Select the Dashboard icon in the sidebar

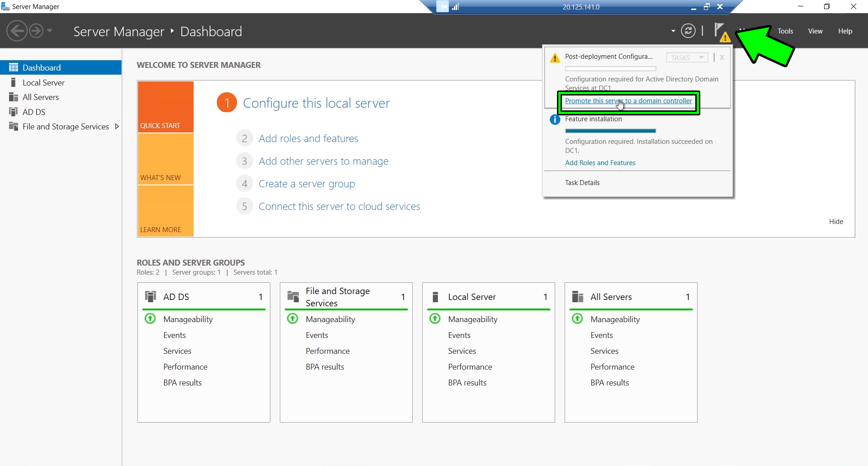(14, 67)
